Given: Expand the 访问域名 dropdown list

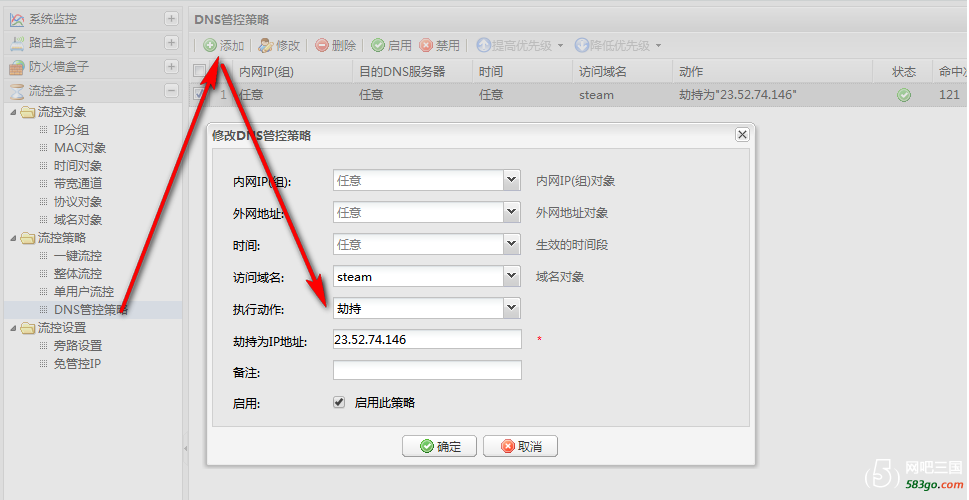Looking at the screenshot, I should pyautogui.click(x=512, y=276).
